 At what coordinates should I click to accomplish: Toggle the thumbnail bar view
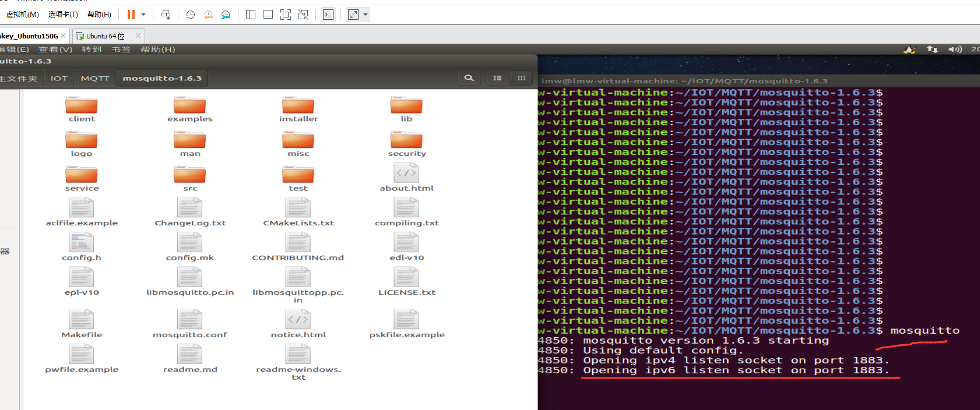[x=268, y=15]
